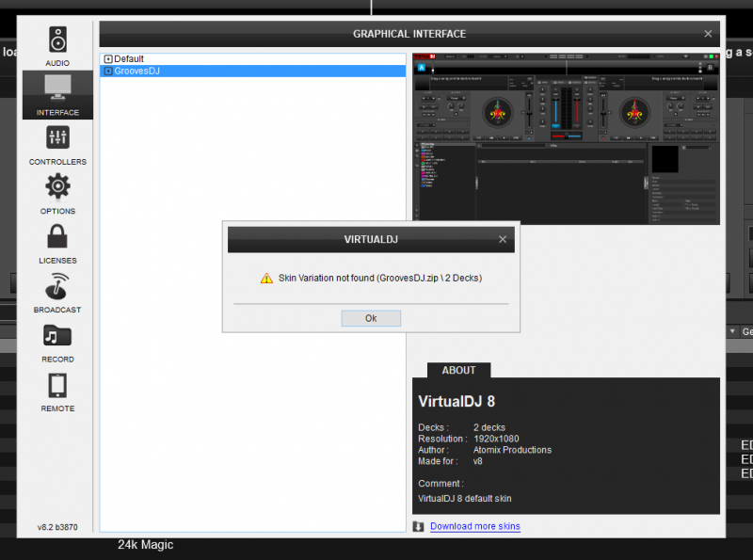This screenshot has height=560, width=753.
Task: Expand the GroovesDJ skin entry
Action: (x=108, y=72)
